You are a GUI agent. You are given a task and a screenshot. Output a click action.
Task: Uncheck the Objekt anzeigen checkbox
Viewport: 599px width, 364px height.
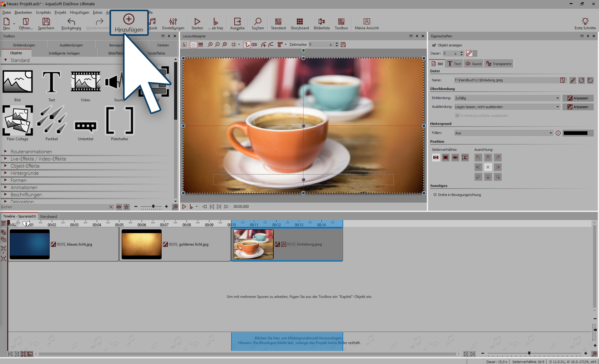pyautogui.click(x=434, y=45)
